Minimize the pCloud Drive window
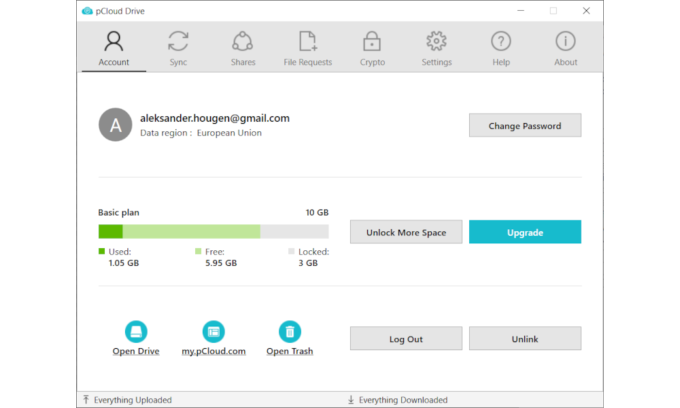Image resolution: width=680 pixels, height=408 pixels. pyautogui.click(x=521, y=10)
